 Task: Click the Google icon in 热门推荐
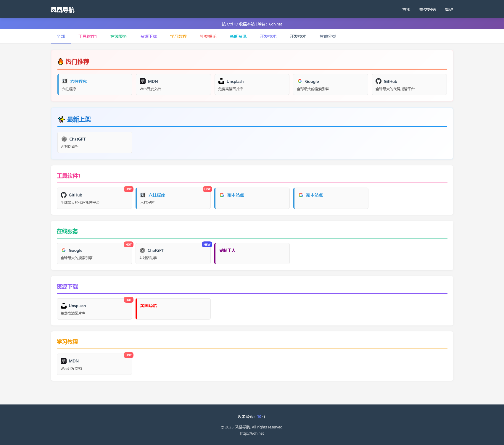click(300, 81)
